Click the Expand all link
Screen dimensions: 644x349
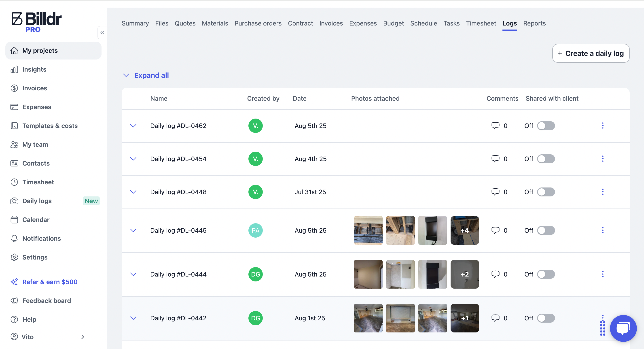151,75
